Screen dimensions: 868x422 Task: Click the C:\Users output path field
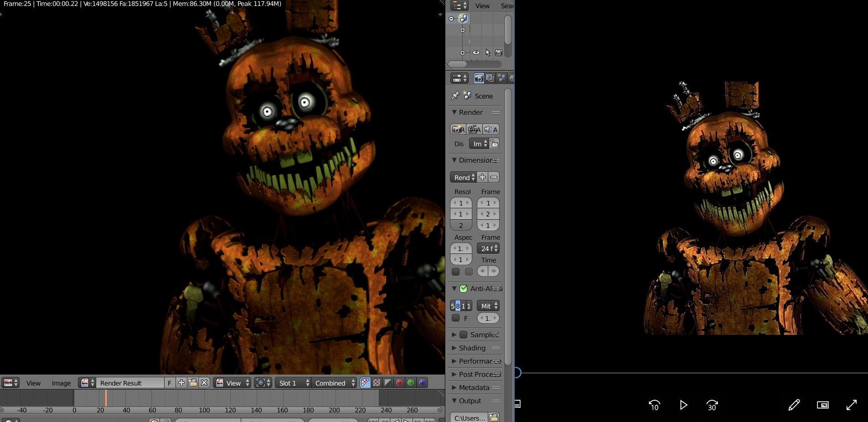point(469,417)
